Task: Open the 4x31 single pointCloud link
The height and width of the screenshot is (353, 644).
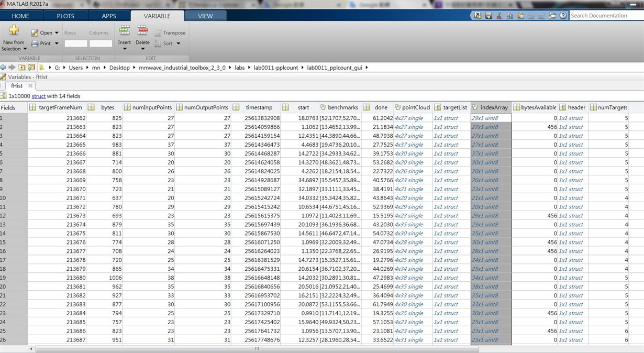Action: pyautogui.click(x=408, y=340)
